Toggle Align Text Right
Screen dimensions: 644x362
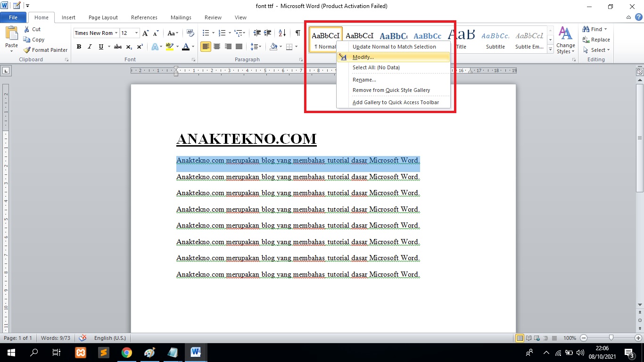(228, 47)
